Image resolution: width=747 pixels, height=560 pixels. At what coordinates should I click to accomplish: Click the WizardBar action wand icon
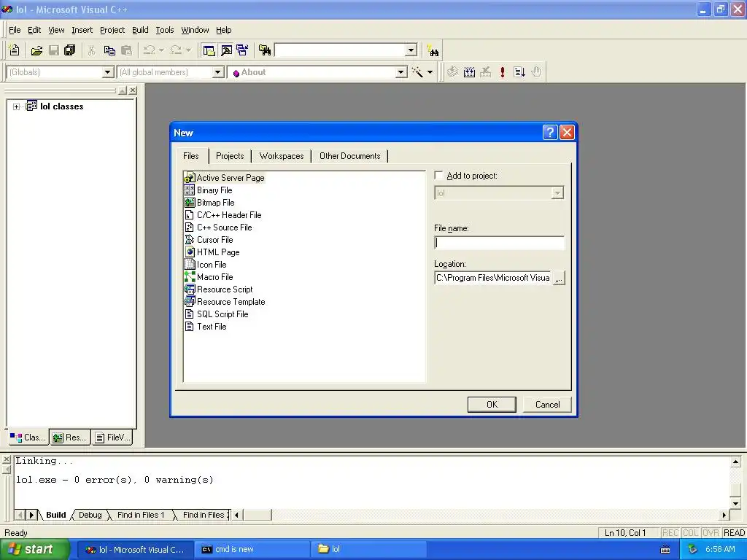point(417,72)
